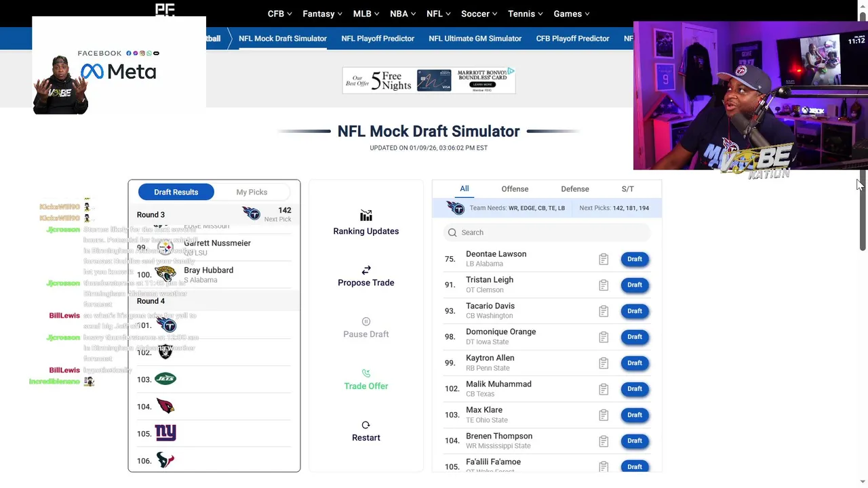This screenshot has width=868, height=488.
Task: Click the Round 4 header
Action: tap(214, 301)
